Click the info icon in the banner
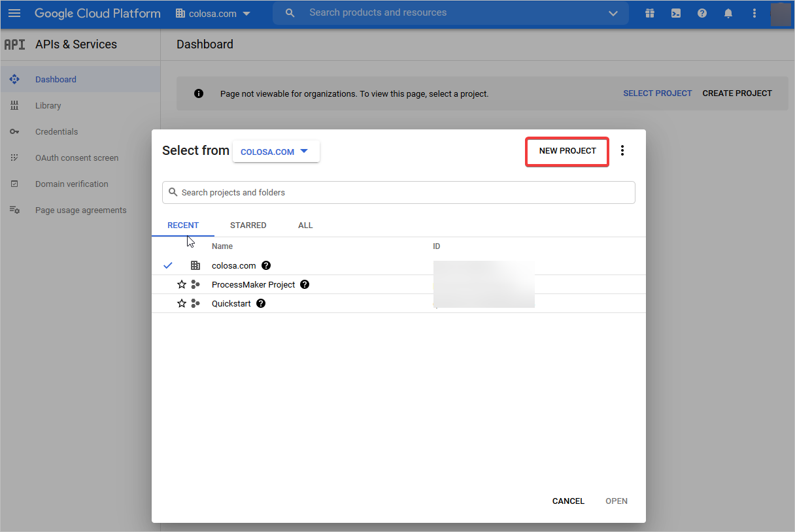795x532 pixels. (x=199, y=93)
